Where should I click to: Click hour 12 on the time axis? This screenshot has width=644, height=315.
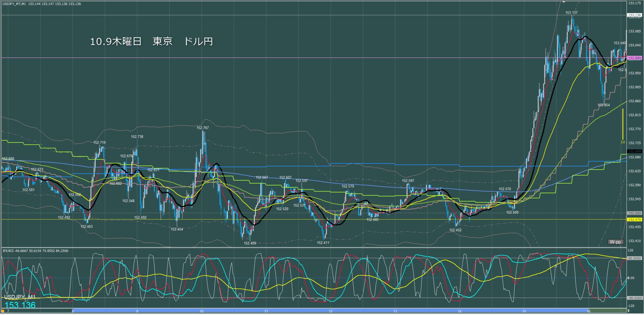(331, 311)
